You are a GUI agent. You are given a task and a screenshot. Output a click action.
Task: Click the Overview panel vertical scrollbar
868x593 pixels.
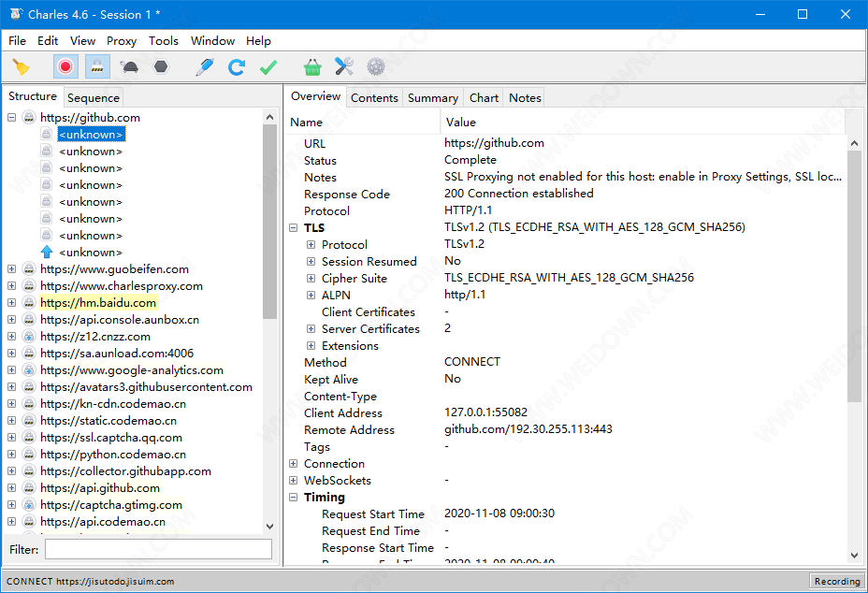tap(854, 275)
